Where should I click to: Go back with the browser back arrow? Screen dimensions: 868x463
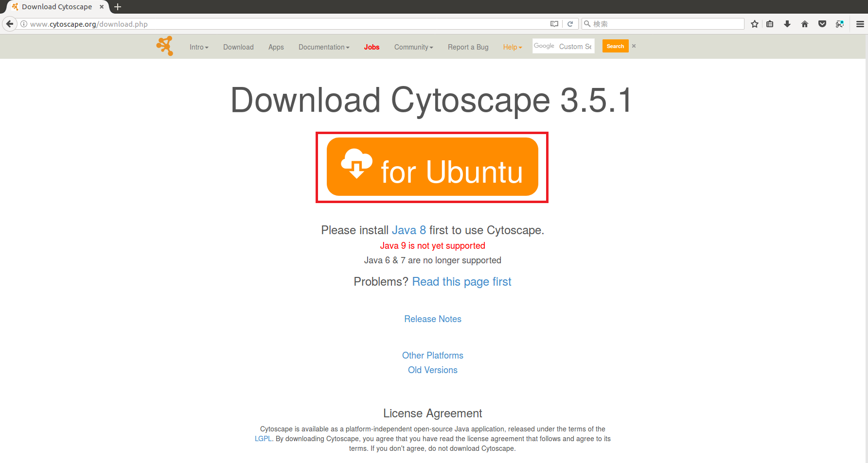tap(10, 24)
